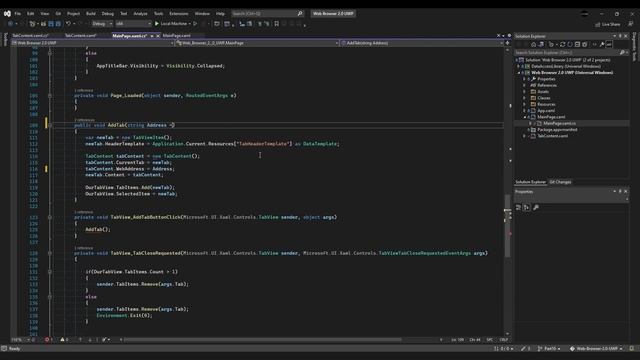Click the Start Without Debugging outline arrow
640x360 pixels.
click(x=195, y=24)
